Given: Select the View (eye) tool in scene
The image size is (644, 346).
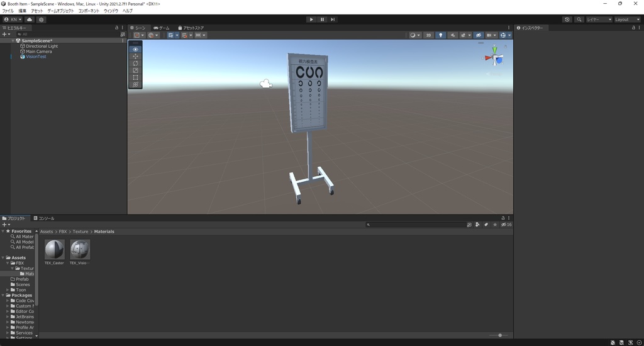Looking at the screenshot, I should click(135, 49).
